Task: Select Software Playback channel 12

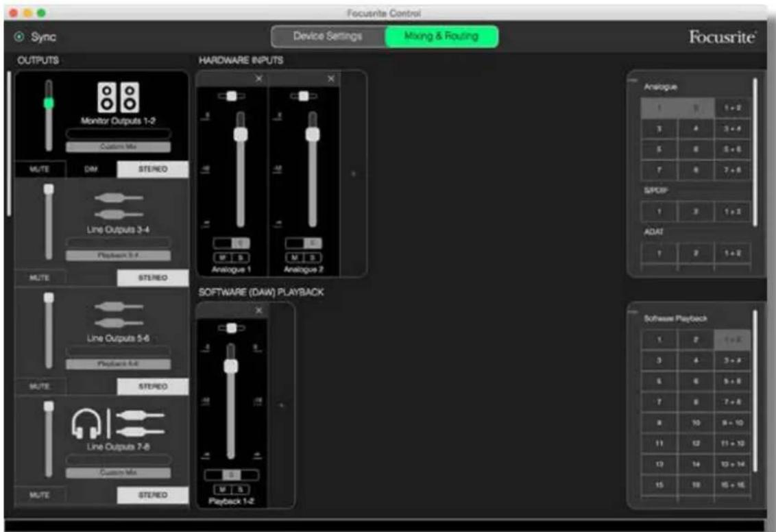Action: coord(696,444)
